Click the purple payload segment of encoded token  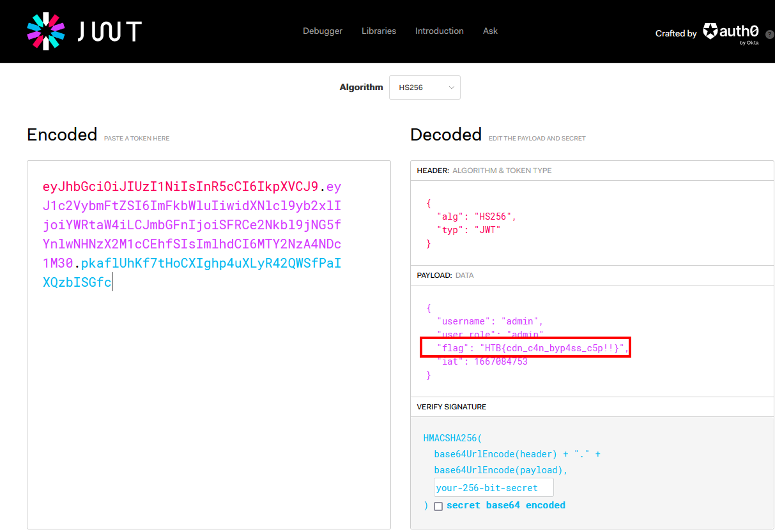(x=192, y=225)
